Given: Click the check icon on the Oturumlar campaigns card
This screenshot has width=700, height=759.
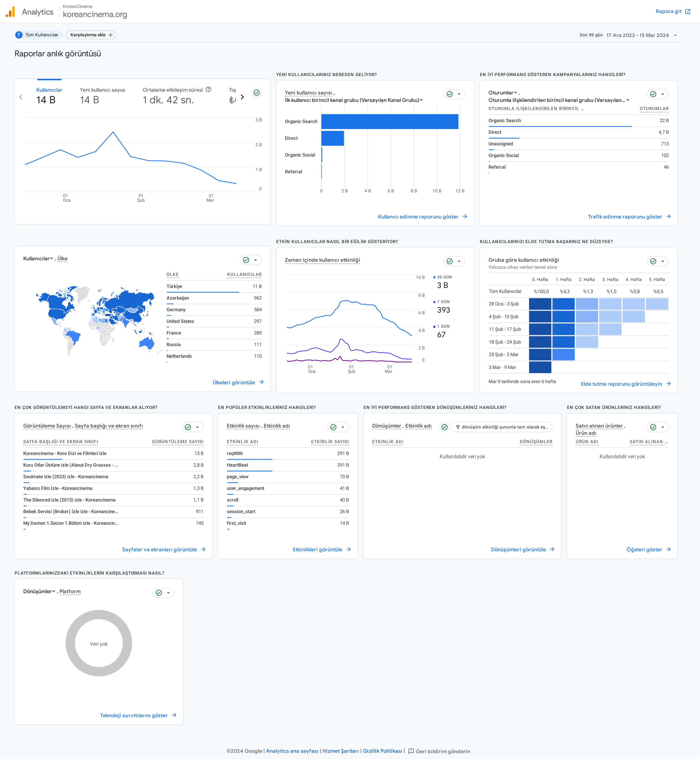Looking at the screenshot, I should click(x=653, y=94).
